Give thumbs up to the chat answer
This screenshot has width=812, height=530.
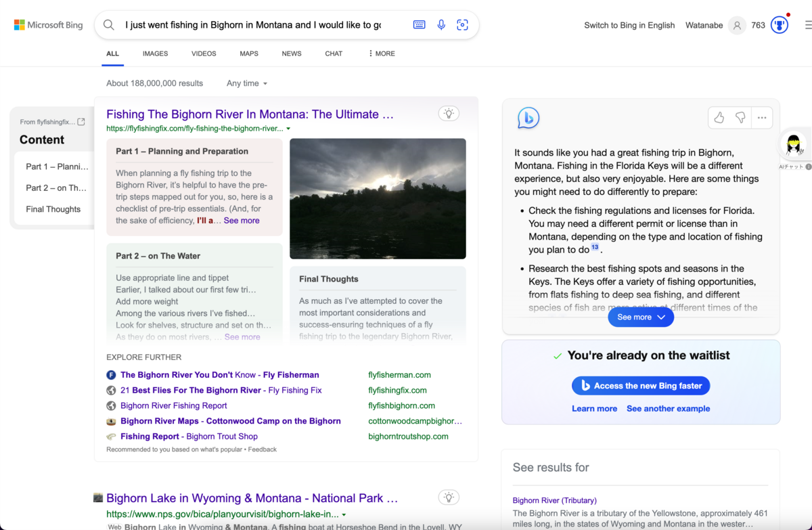point(719,118)
